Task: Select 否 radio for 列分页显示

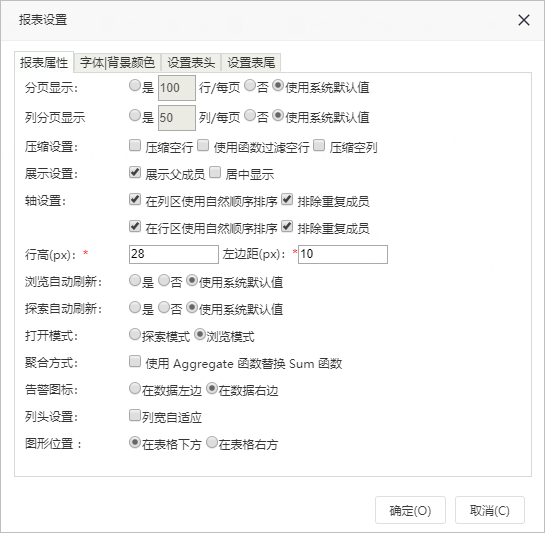Action: point(250,115)
